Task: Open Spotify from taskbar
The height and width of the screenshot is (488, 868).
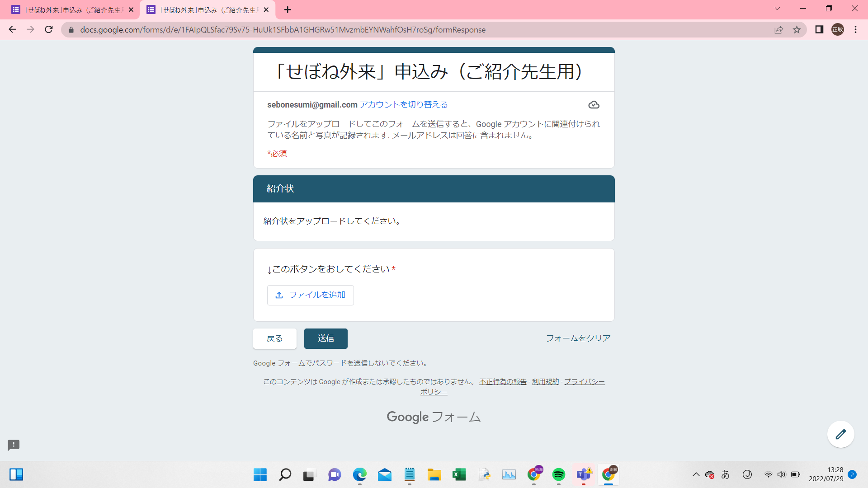Action: [558, 474]
